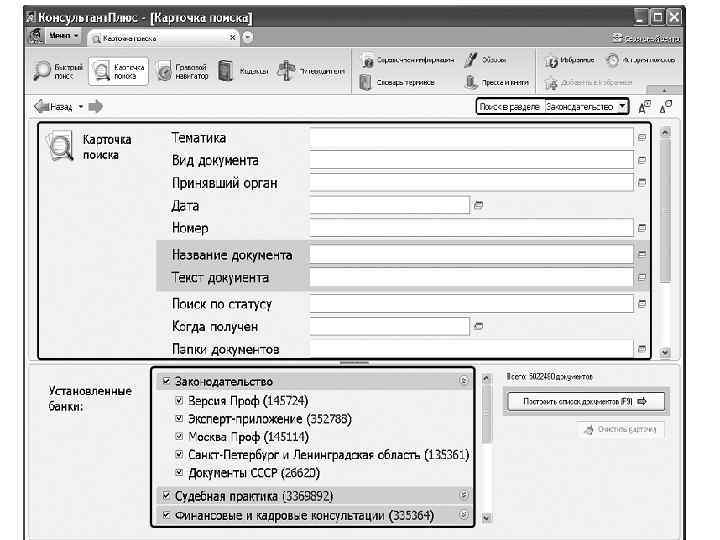
Task: Open Справочная информация
Action: [x=407, y=60]
